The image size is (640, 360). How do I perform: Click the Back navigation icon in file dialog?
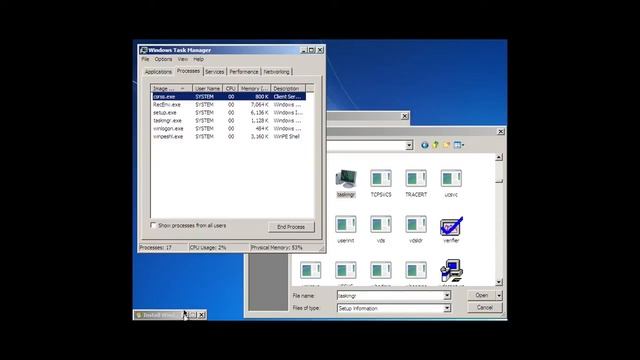(424, 145)
